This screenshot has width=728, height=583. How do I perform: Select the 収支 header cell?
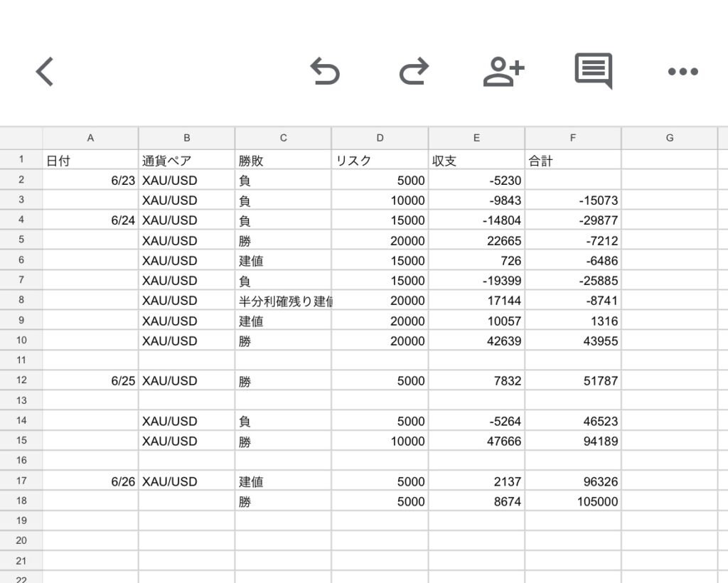(476, 160)
